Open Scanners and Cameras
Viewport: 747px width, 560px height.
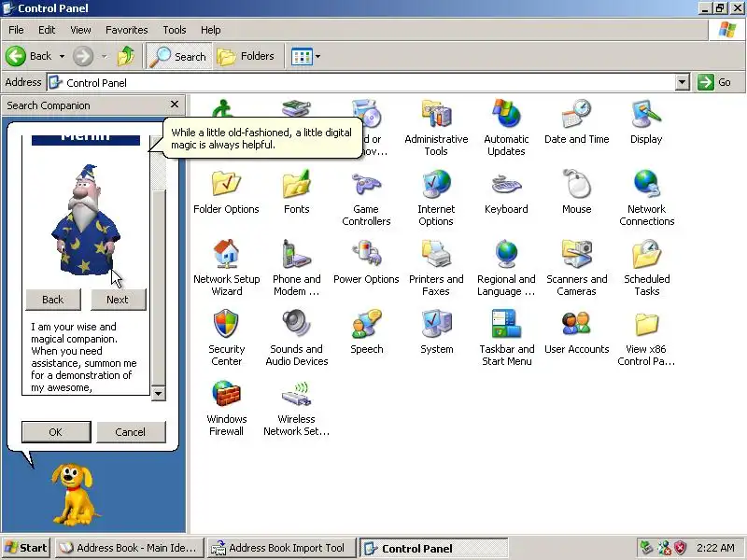click(x=576, y=268)
